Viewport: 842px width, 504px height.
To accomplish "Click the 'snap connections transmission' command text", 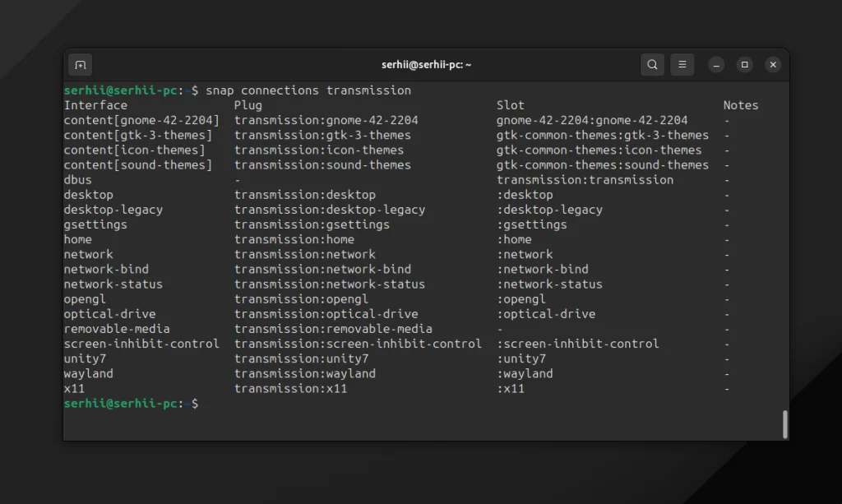I will [x=308, y=90].
